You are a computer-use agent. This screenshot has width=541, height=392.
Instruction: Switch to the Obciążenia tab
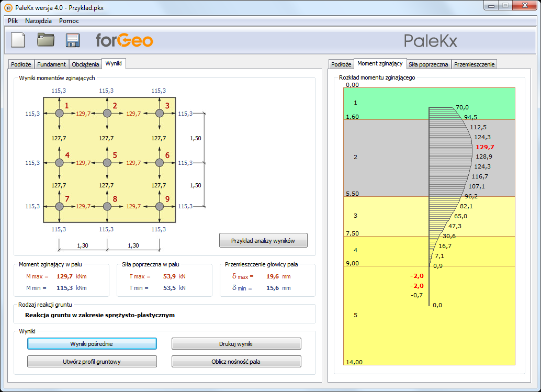[85, 64]
